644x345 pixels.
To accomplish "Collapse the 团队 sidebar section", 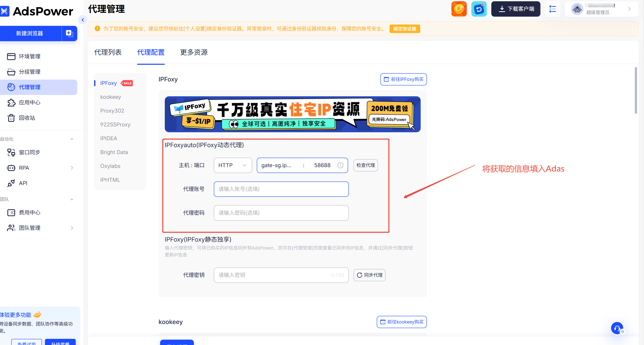I will point(72,199).
